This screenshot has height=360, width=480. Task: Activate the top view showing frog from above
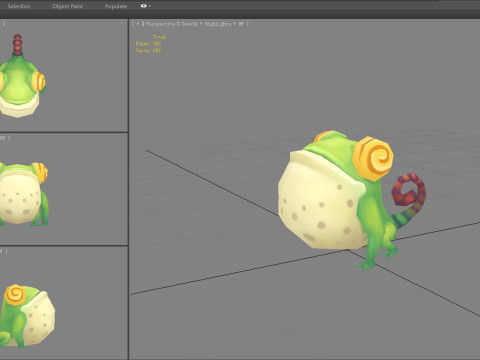[x=64, y=75]
